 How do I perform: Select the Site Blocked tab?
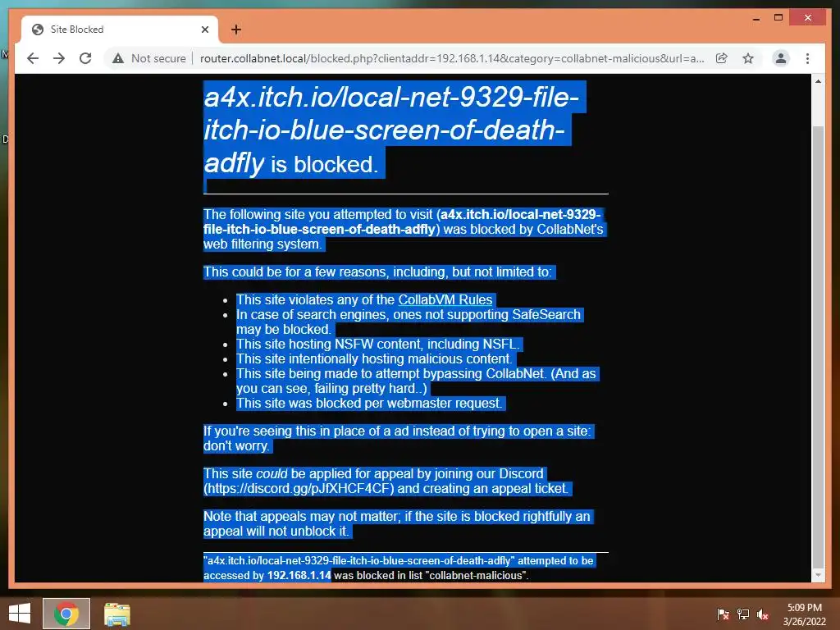pyautogui.click(x=120, y=30)
